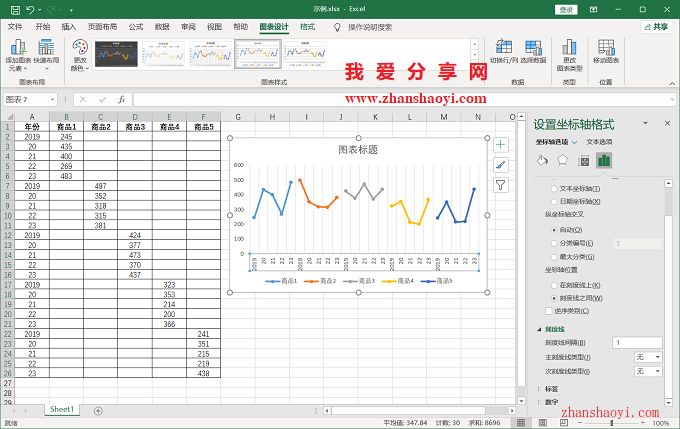This screenshot has height=429, width=680.
Task: Select At category number (分类编号) radio
Action: click(554, 243)
